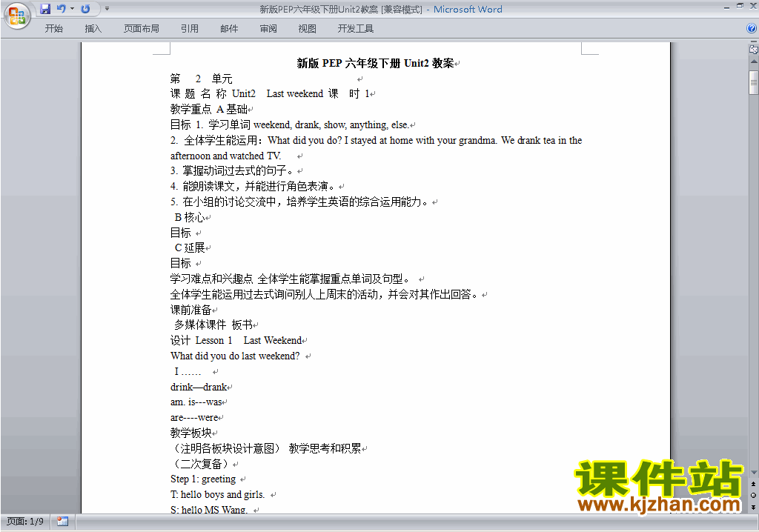Viewport: 759px width, 532px height.
Task: Open the 视图 tab
Action: [308, 29]
